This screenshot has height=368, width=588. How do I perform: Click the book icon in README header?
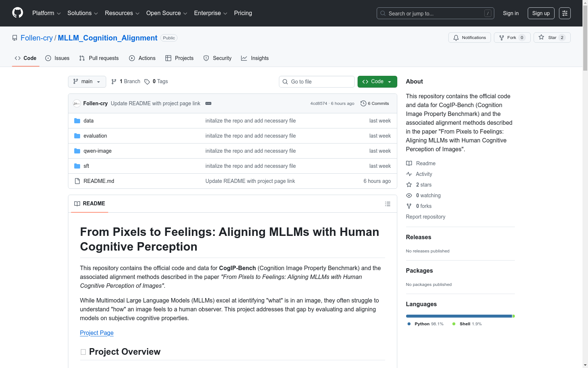pyautogui.click(x=77, y=204)
